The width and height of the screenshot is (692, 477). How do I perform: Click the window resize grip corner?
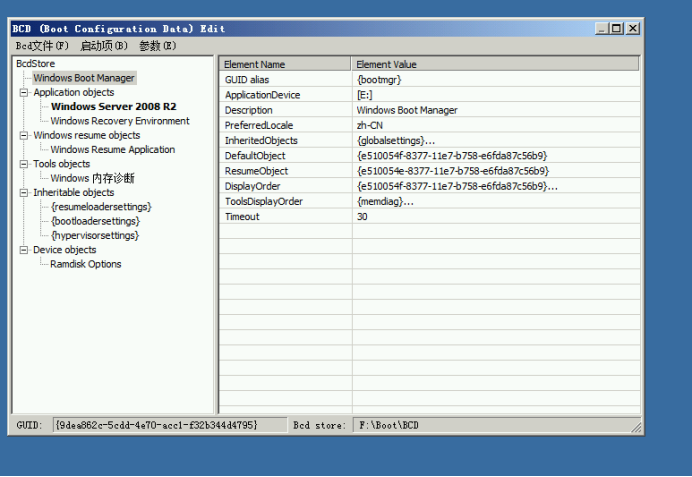coord(634,427)
